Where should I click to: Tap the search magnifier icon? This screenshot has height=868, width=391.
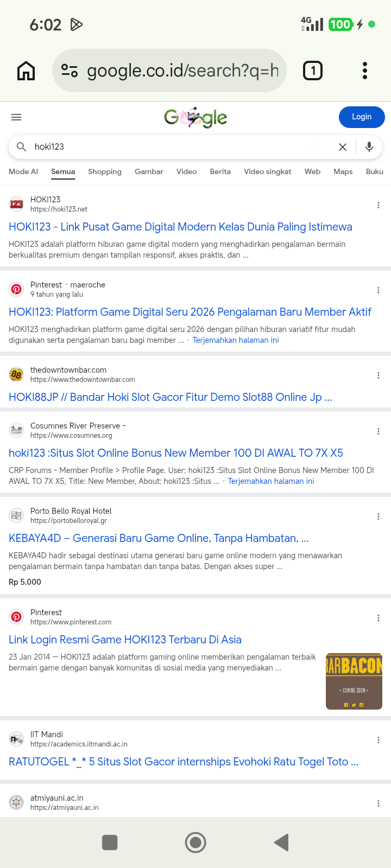click(x=22, y=147)
